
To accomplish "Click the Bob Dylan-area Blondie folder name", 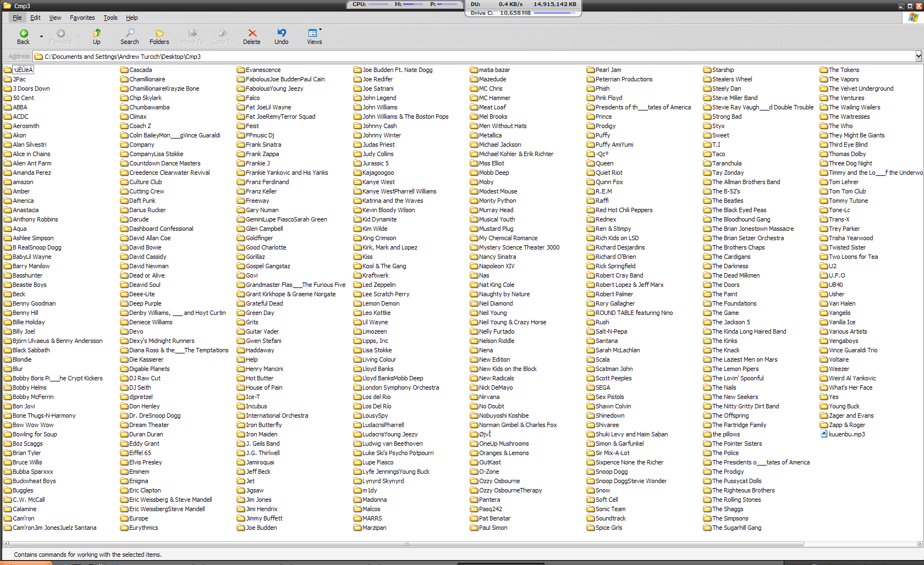I will click(x=22, y=359).
